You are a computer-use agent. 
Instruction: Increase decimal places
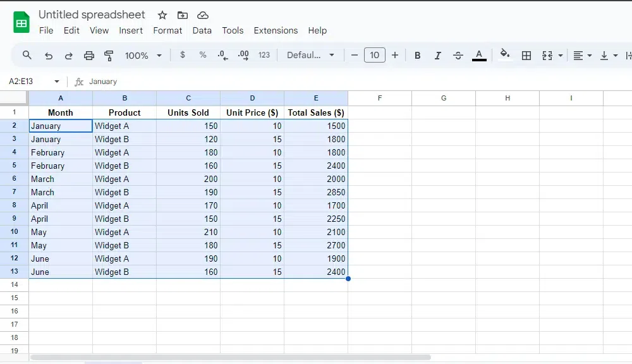coord(243,55)
